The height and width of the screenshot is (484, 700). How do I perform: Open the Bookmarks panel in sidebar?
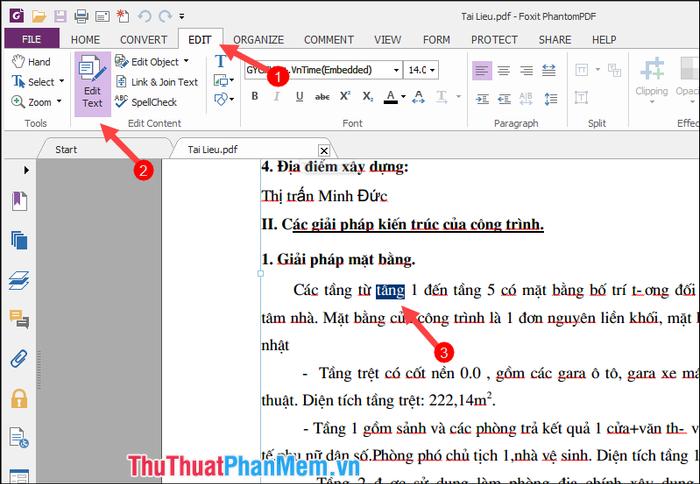coord(19,201)
